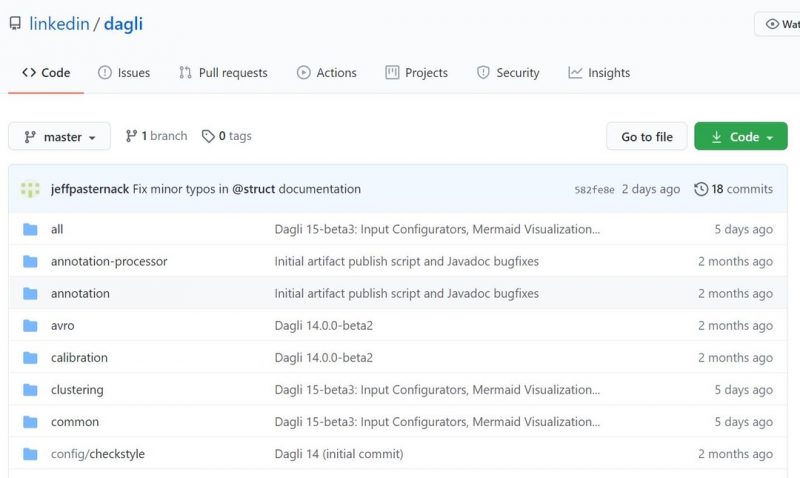Expand the master branch dropdown
Screen dimensions: 800x478
[60, 137]
